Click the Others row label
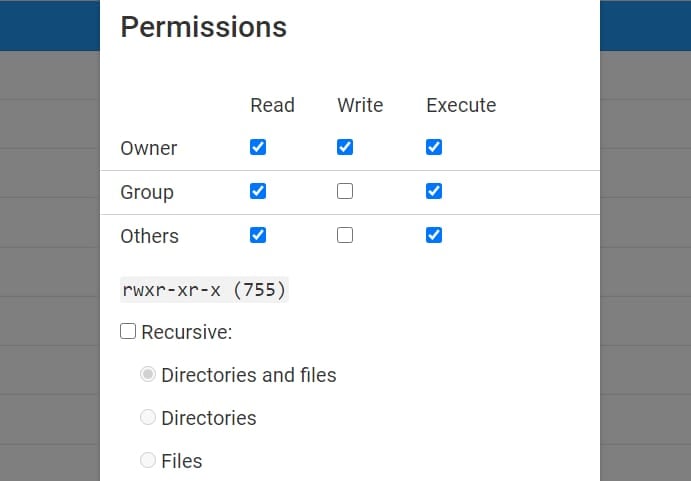The width and height of the screenshot is (691, 481). (149, 236)
